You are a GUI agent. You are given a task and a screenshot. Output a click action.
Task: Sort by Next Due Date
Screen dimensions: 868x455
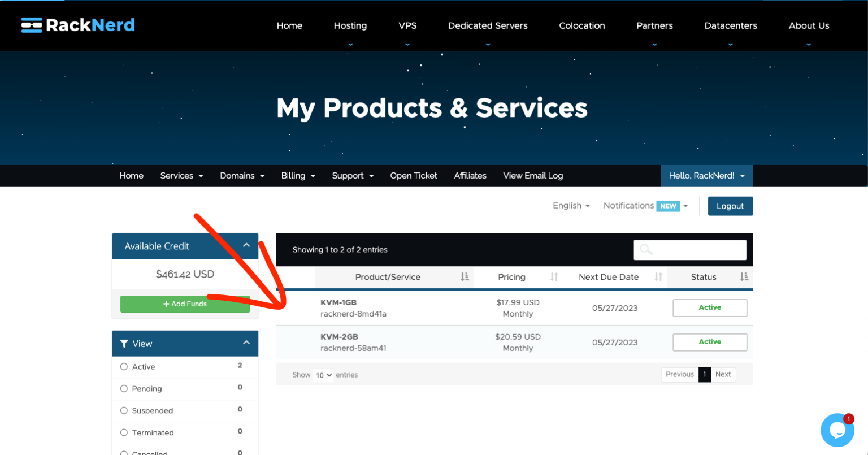click(x=658, y=276)
